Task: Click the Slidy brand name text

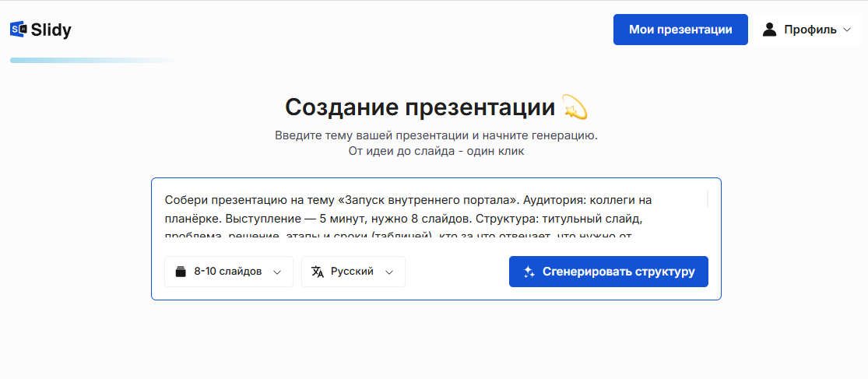Action: 51,30
